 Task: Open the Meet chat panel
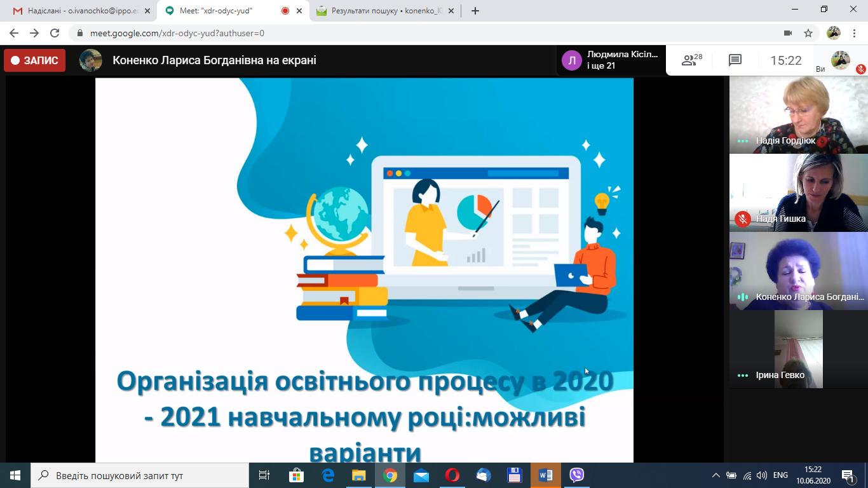point(735,60)
